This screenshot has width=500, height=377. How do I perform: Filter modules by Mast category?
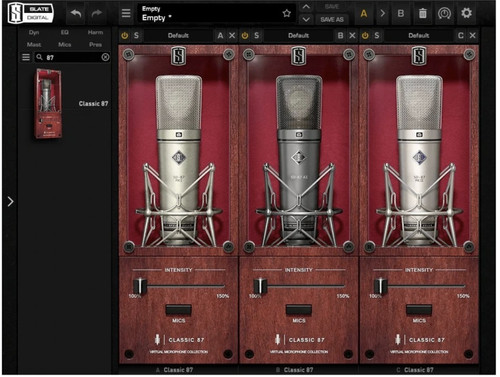coord(34,44)
